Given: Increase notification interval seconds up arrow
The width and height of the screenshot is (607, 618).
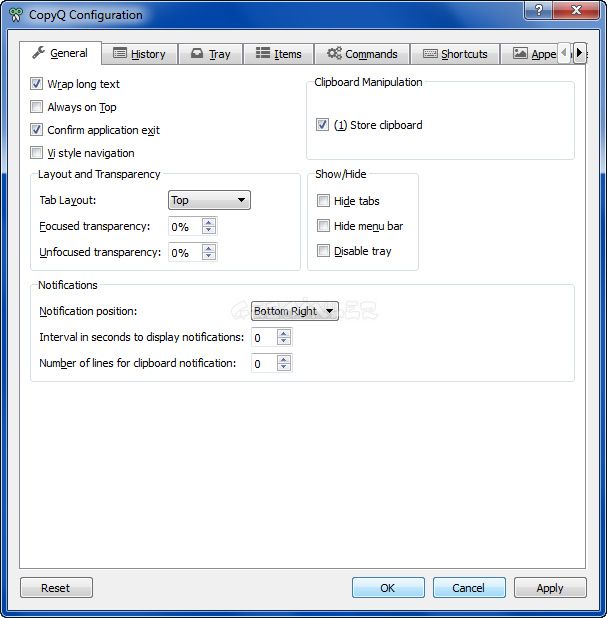Looking at the screenshot, I should [284, 333].
